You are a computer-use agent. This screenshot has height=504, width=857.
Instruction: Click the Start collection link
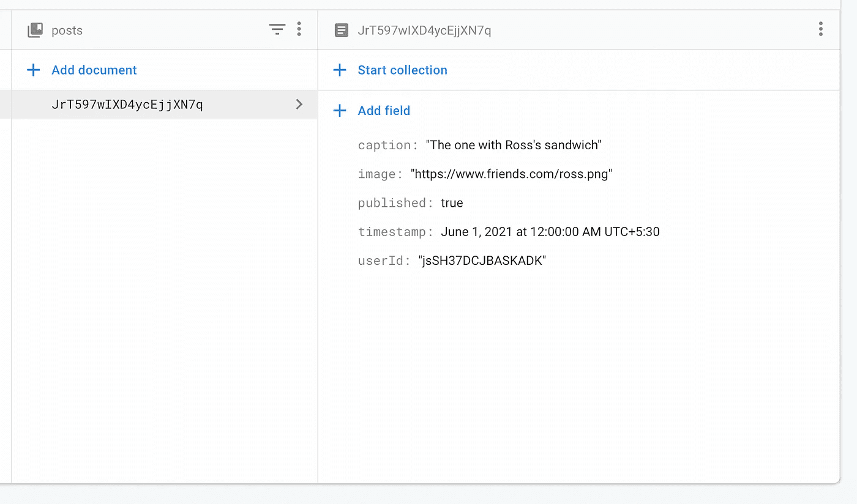(402, 70)
